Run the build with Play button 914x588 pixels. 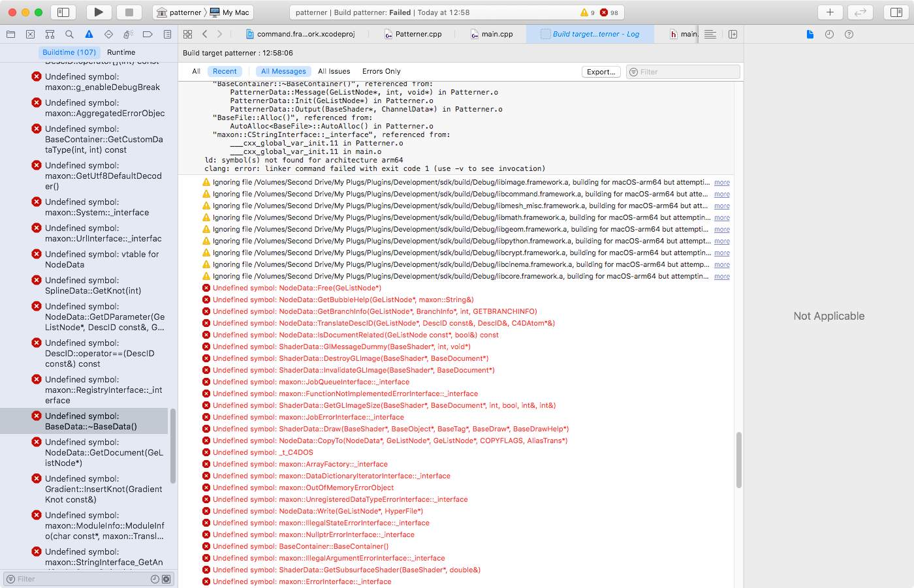pos(99,12)
